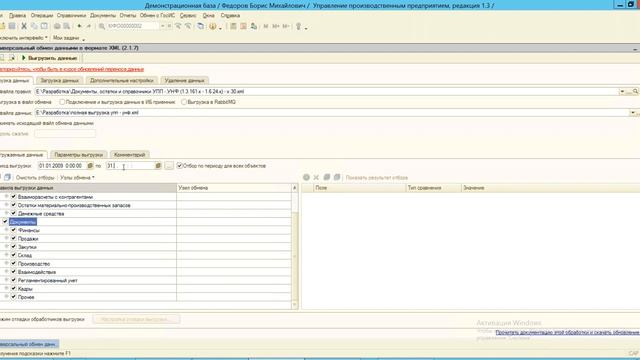
Task: Click the Выгрузить данные button
Action: [x=49, y=58]
